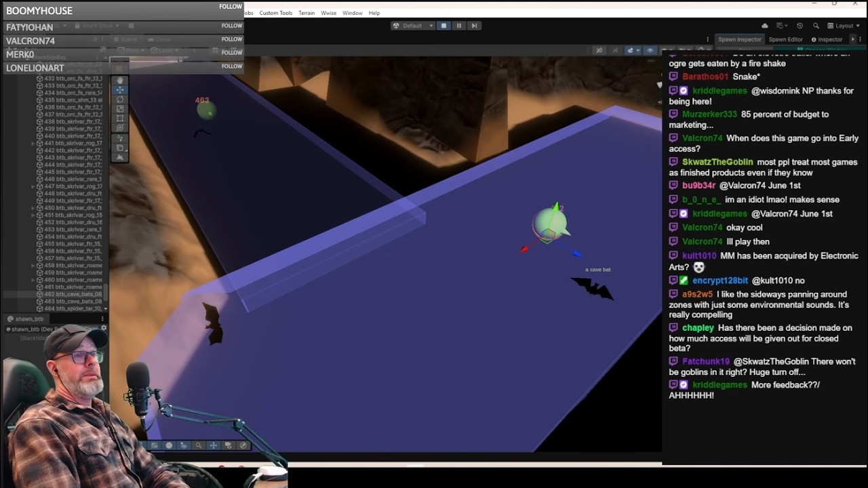Click the shawn_btb tab below hierarchy
This screenshot has height=488, width=868.
pos(26,319)
